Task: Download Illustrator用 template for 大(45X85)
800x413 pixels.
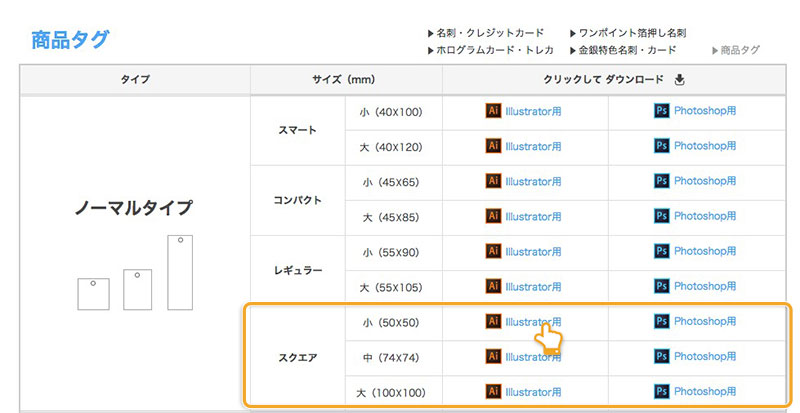Action: tap(533, 216)
